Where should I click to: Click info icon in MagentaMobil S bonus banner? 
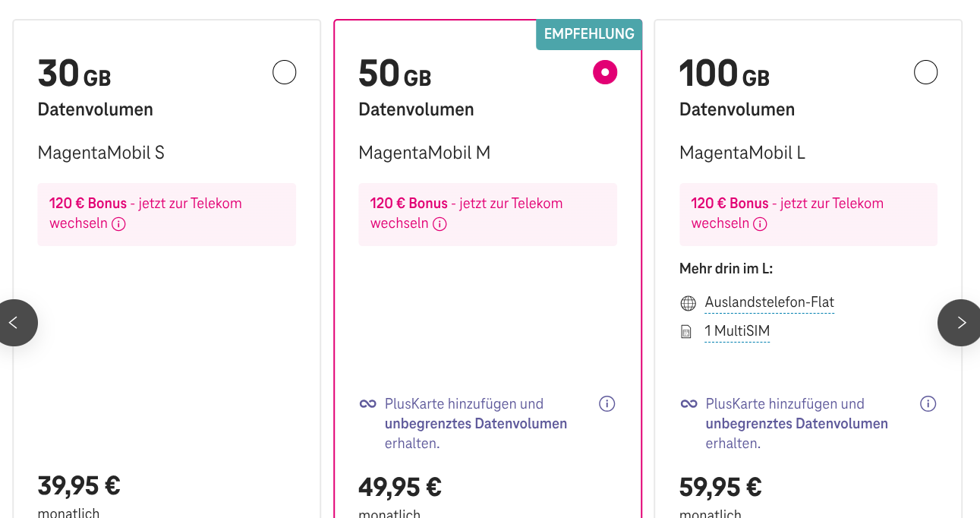click(119, 224)
